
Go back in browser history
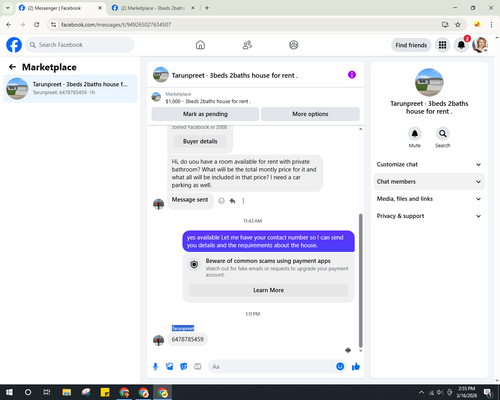[x=9, y=24]
